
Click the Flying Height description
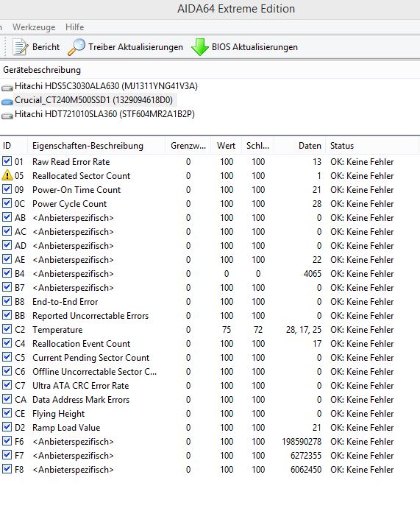(58, 414)
